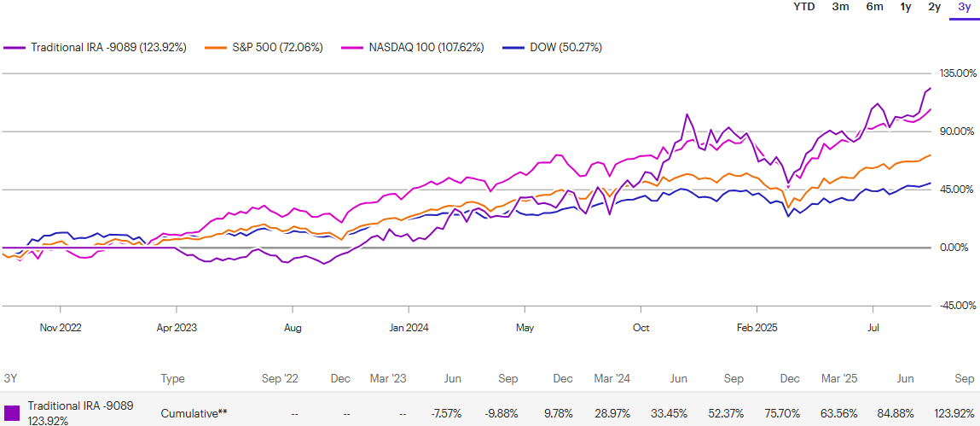Select the 3m time range
Viewport: 980px width, 426px height.
click(x=840, y=7)
